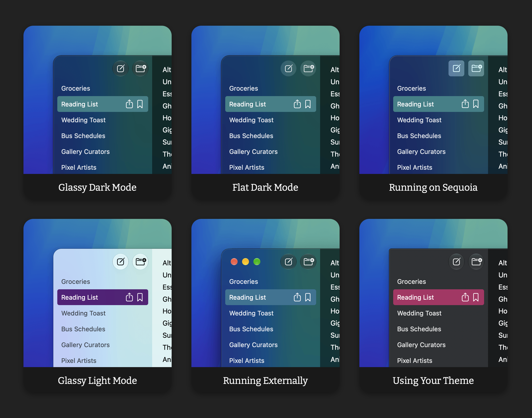Screen dimensions: 532x418
Task: Click the share icon in Running Externally's Reading List row
Action: 297,297
